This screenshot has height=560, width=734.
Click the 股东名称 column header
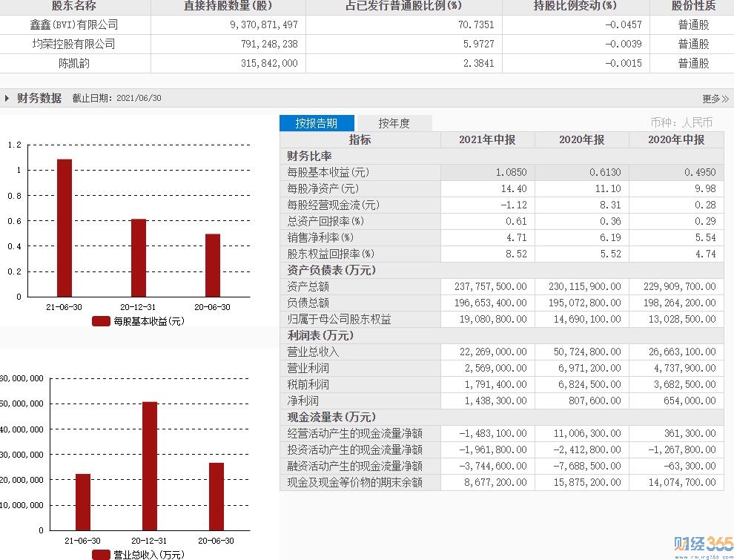(x=74, y=6)
